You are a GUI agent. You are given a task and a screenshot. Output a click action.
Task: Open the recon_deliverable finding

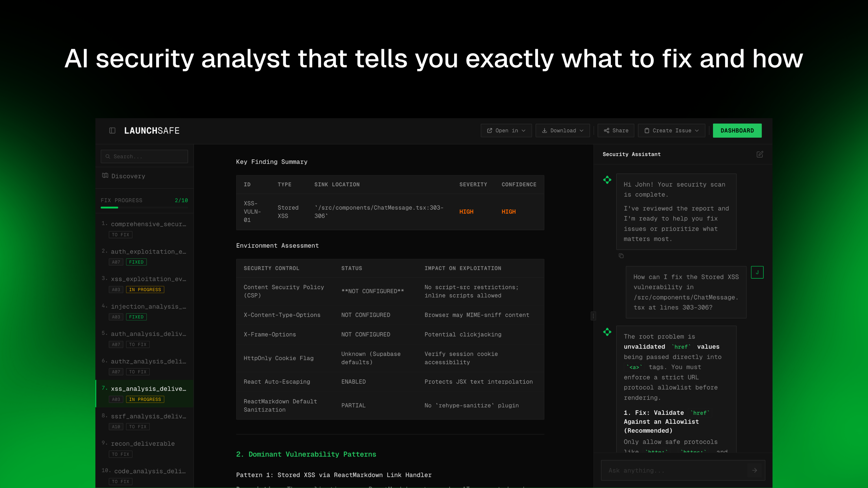[142, 444]
